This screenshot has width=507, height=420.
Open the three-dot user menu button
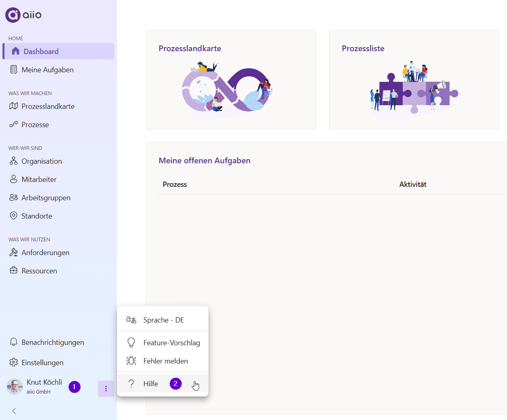[106, 389]
